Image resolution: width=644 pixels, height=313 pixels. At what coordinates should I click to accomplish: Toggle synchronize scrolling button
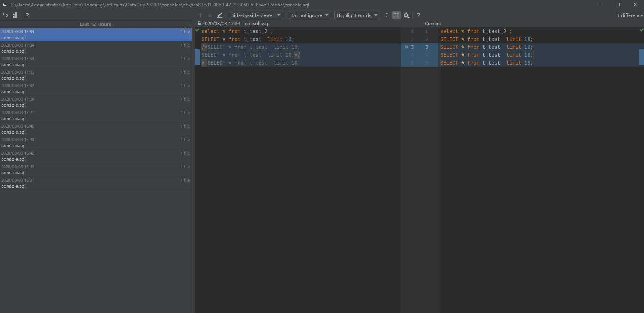click(x=396, y=15)
